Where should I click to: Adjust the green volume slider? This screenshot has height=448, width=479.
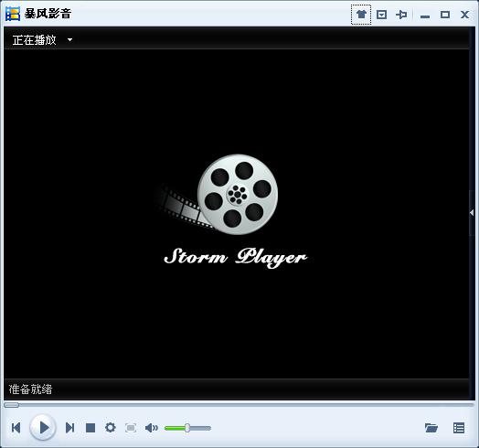point(187,428)
